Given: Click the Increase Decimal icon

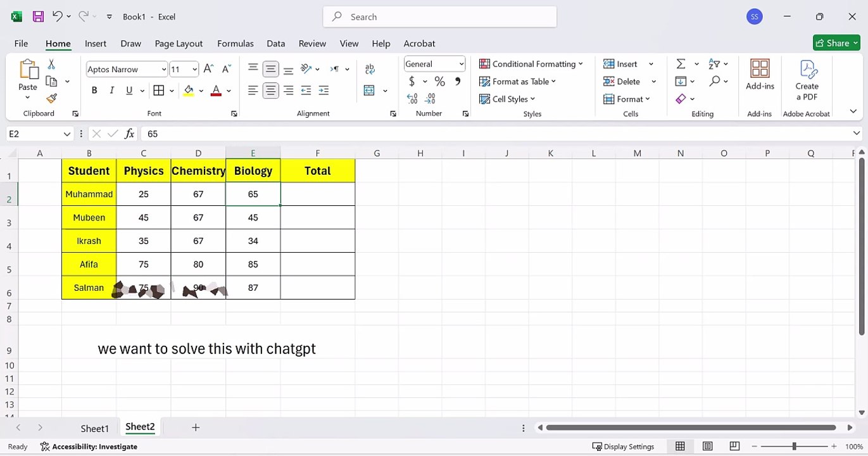Looking at the screenshot, I should (x=413, y=99).
